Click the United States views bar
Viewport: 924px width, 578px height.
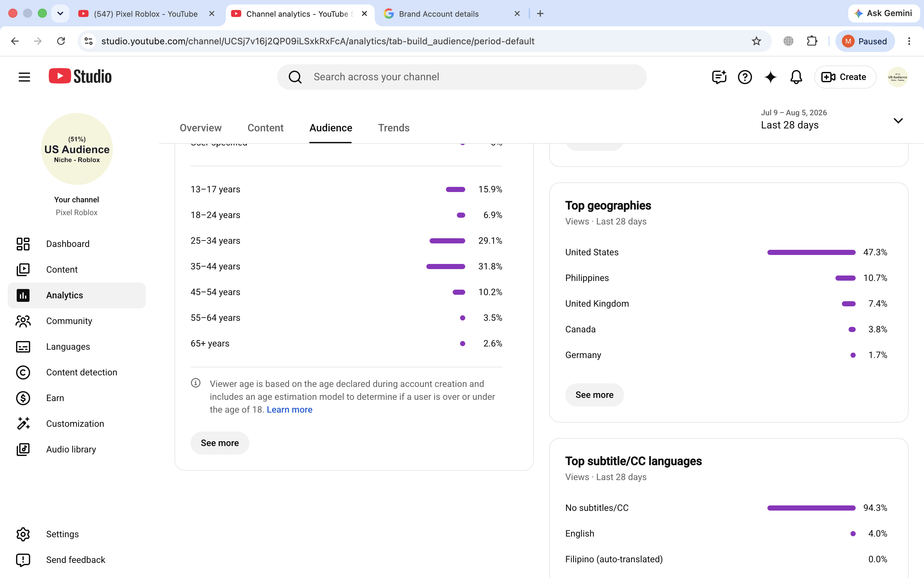[x=811, y=252]
